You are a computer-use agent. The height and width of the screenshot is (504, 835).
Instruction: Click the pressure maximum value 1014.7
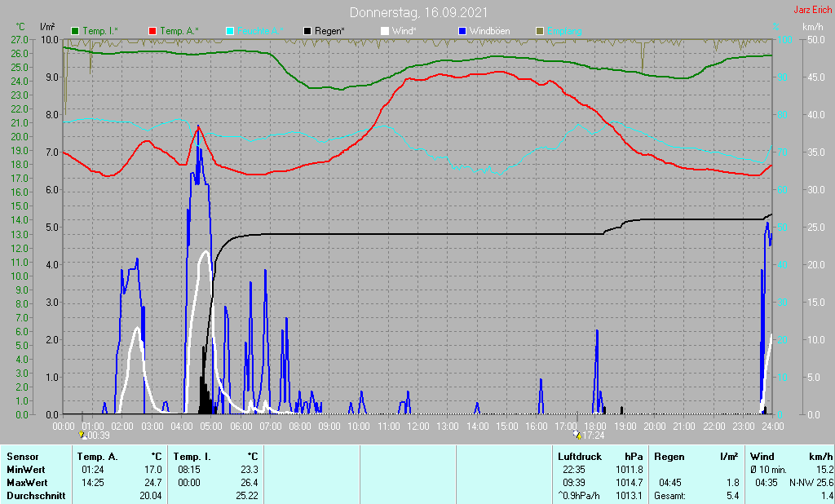(x=630, y=483)
